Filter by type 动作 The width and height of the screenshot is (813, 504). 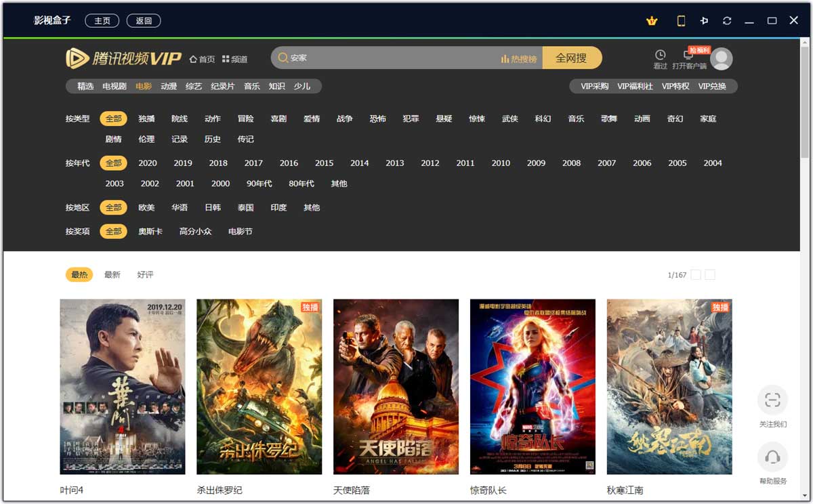click(213, 119)
